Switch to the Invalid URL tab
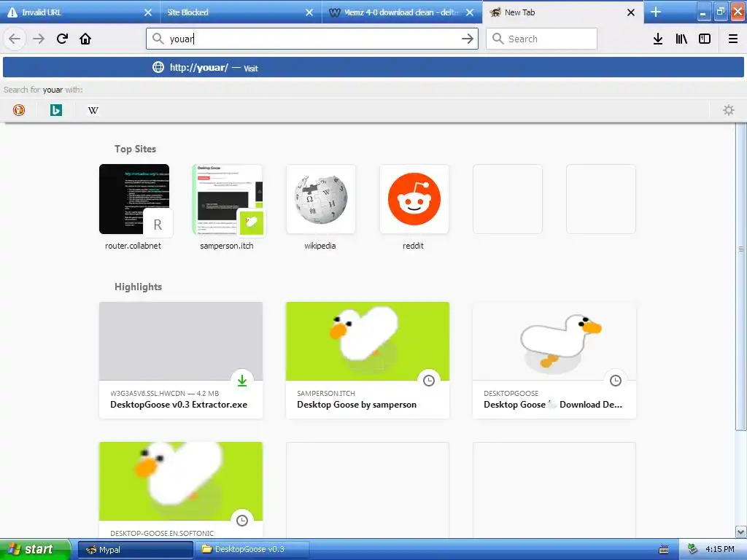 click(80, 12)
